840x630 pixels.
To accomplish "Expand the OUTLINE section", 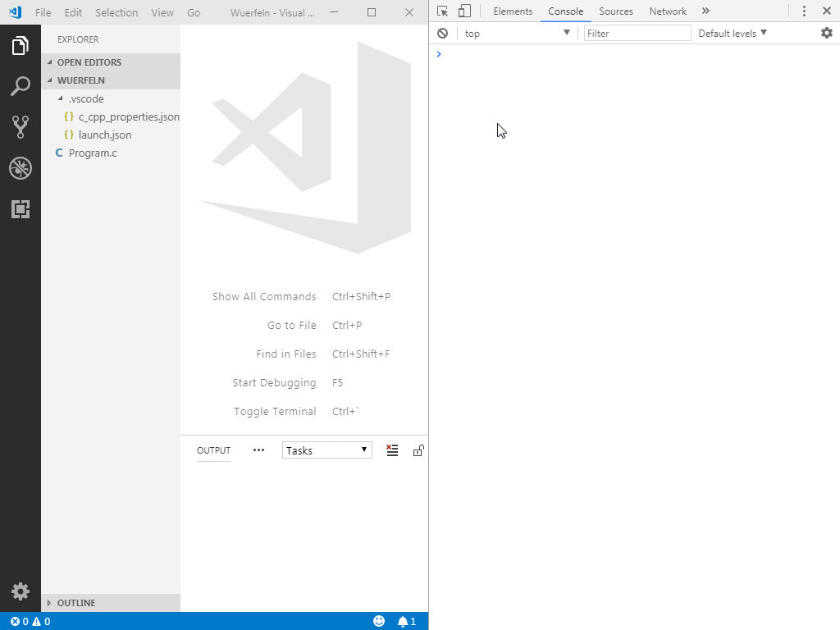I will [x=78, y=602].
